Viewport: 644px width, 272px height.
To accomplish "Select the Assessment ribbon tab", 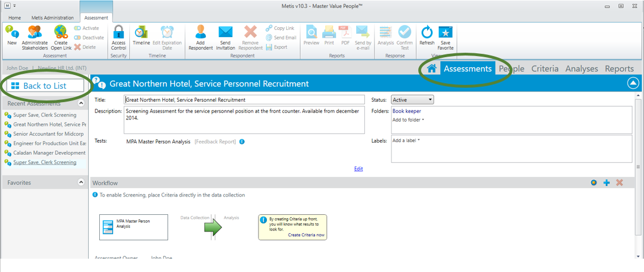I will coord(96,18).
